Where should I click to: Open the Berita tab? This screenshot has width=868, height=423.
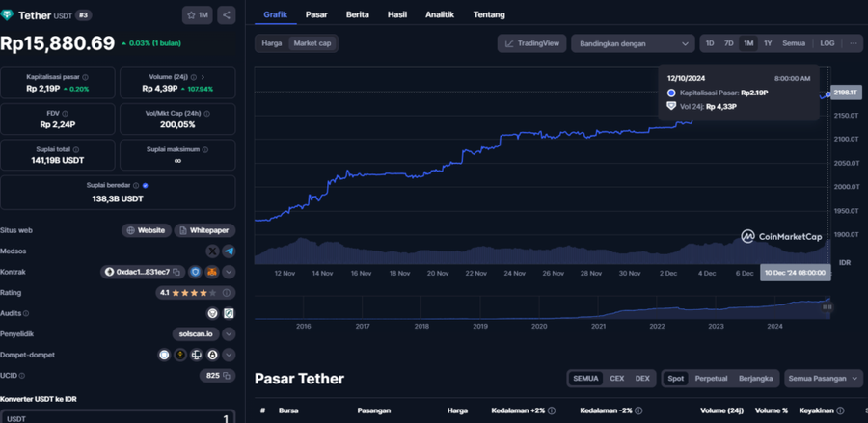click(358, 14)
